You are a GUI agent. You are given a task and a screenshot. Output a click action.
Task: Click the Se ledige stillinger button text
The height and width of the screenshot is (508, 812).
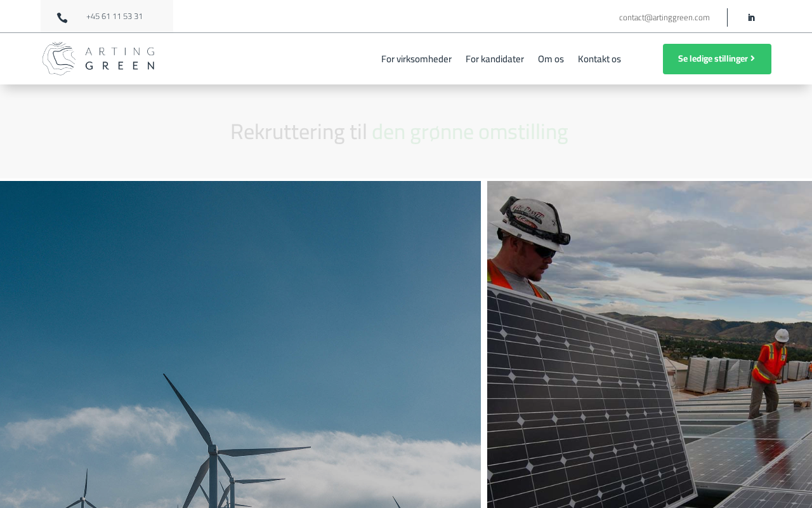[712, 59]
